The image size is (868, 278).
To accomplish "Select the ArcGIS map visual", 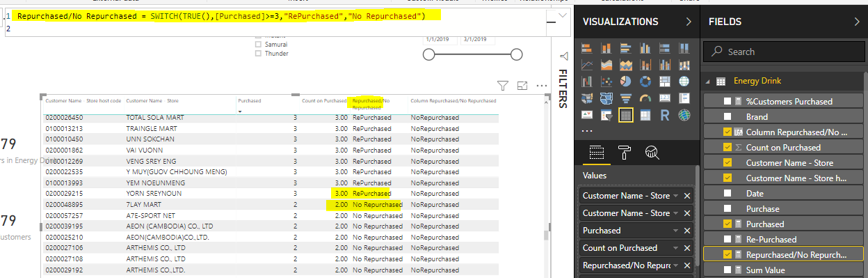I will [x=684, y=115].
